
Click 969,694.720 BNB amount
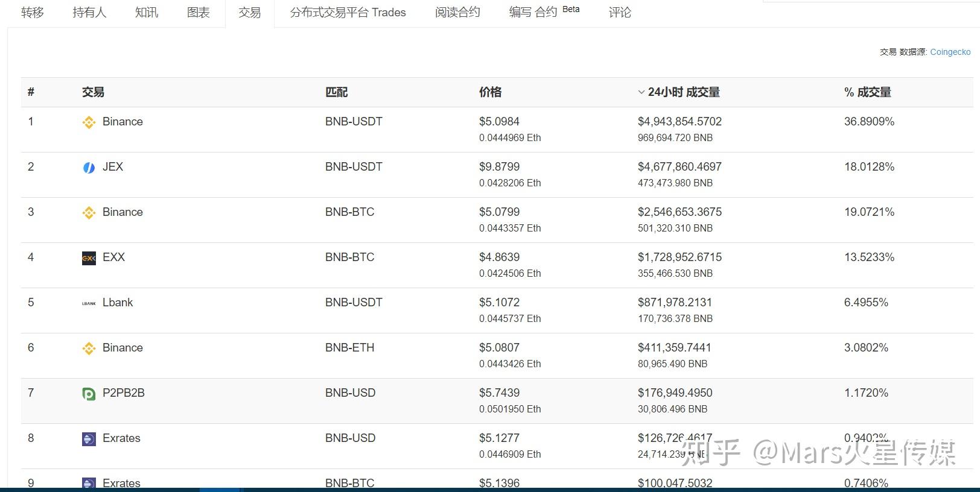point(675,137)
